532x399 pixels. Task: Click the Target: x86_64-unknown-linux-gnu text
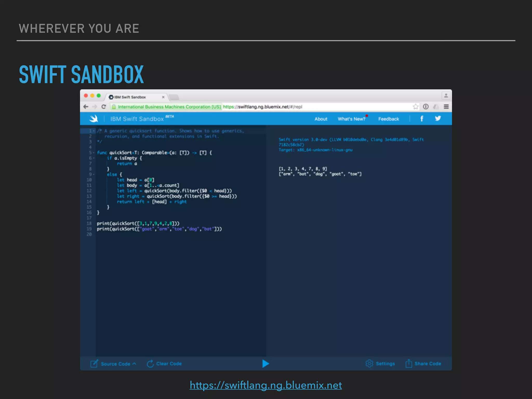316,150
